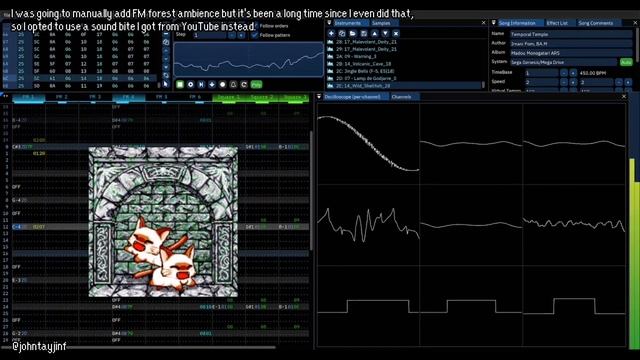Collapse the Instruments panel with its triangle
The height and width of the screenshot is (360, 640).
pos(329,23)
